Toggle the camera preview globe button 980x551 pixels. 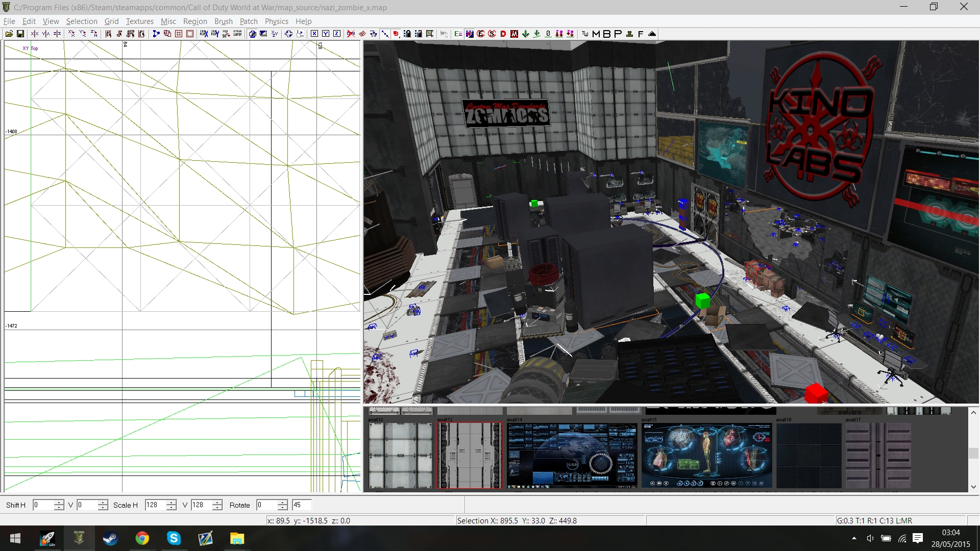tap(252, 34)
